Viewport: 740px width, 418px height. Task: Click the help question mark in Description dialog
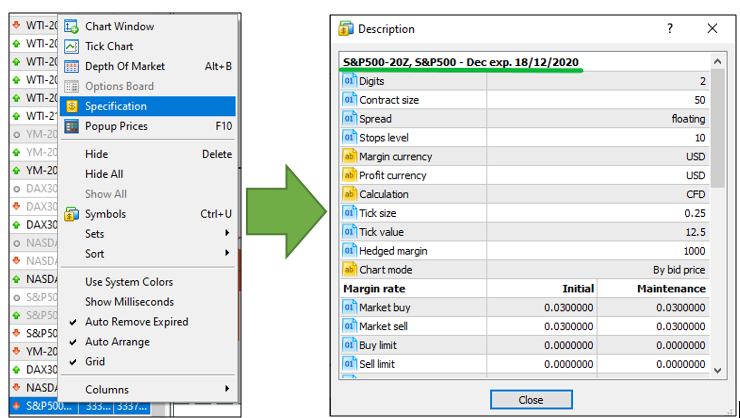670,29
